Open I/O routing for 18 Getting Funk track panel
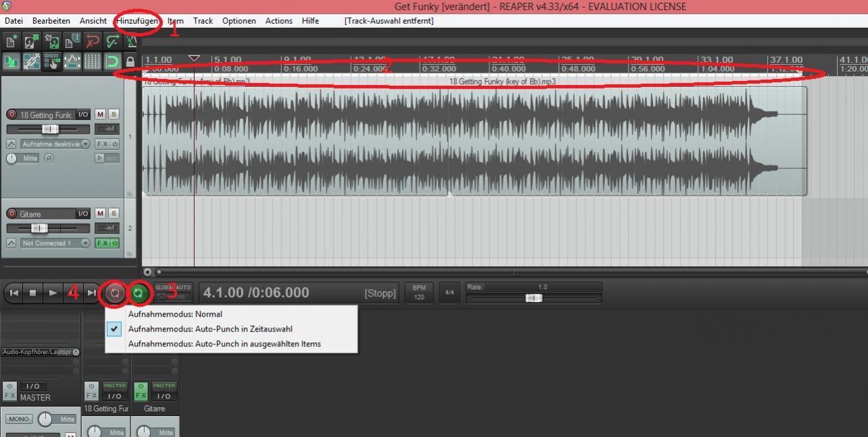 (83, 115)
